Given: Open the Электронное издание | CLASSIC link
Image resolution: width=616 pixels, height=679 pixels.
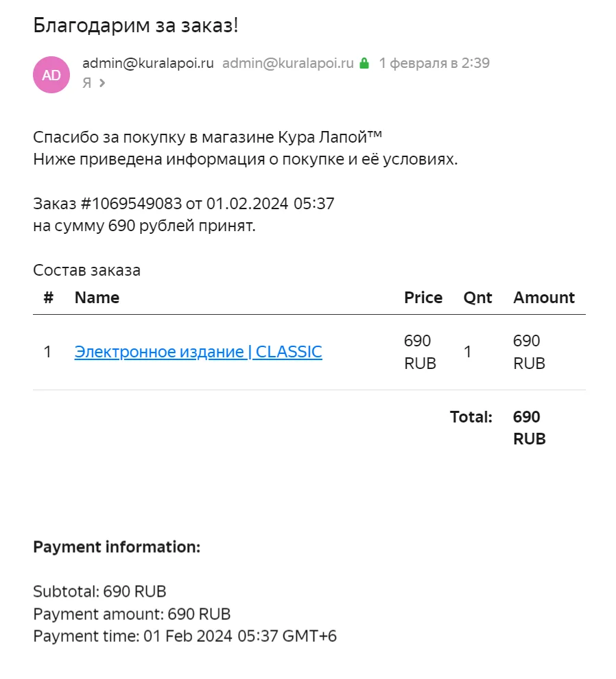Looking at the screenshot, I should [x=198, y=352].
